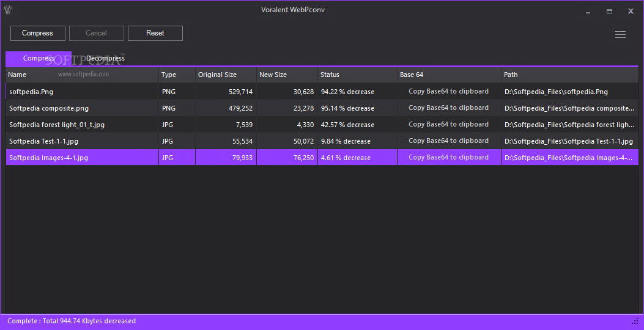Click PNG type cell of softpedia.Png

coord(169,92)
